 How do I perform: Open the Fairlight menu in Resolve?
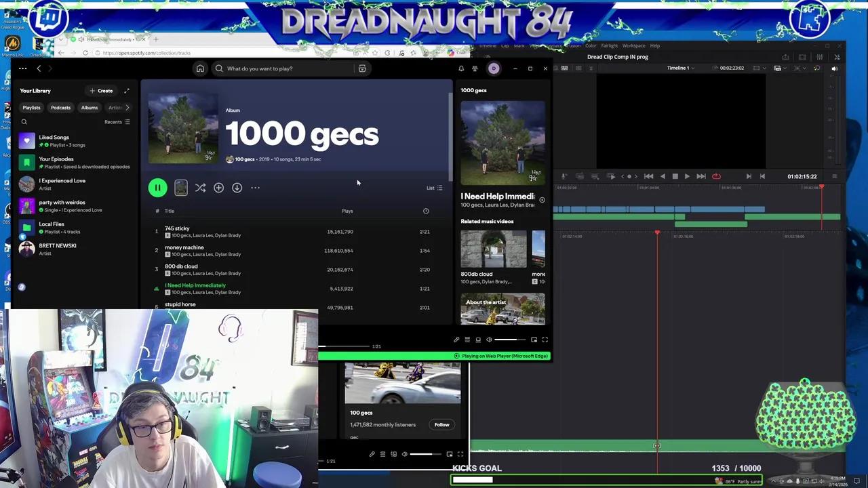[x=609, y=45]
